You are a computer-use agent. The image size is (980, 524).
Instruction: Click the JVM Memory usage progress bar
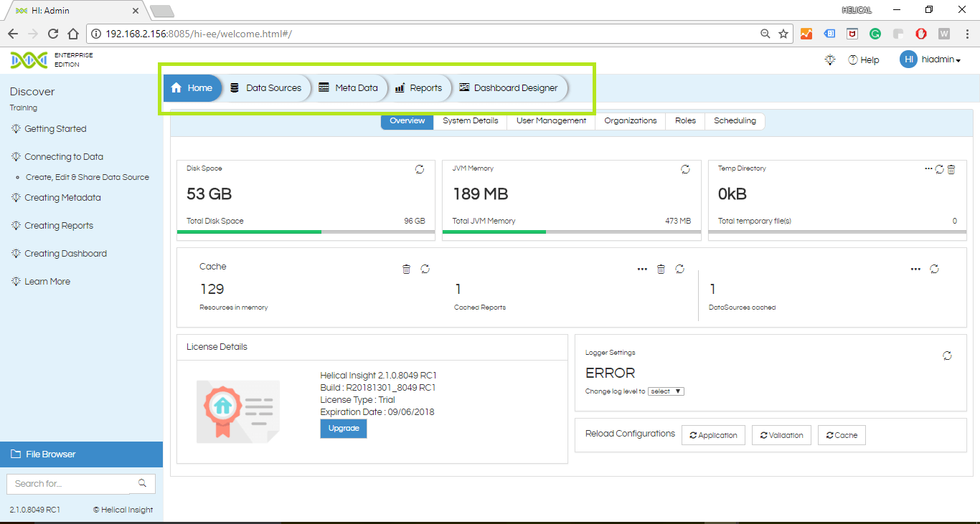pos(572,232)
